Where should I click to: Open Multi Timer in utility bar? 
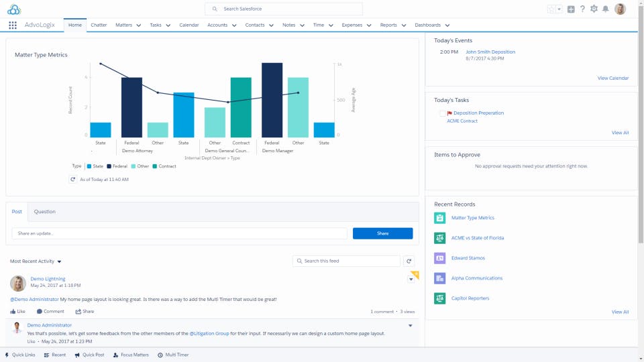[173, 355]
